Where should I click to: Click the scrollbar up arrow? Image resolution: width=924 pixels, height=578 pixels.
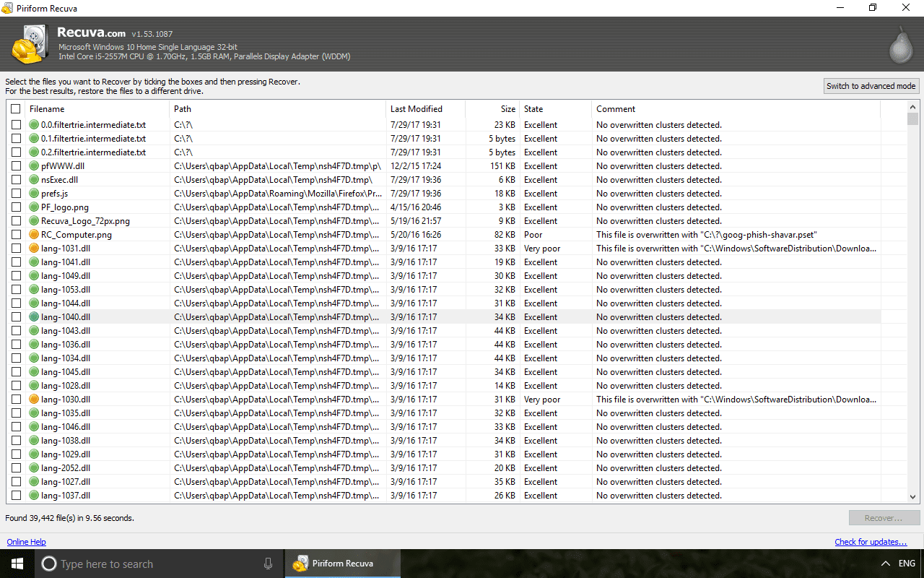coord(913,107)
